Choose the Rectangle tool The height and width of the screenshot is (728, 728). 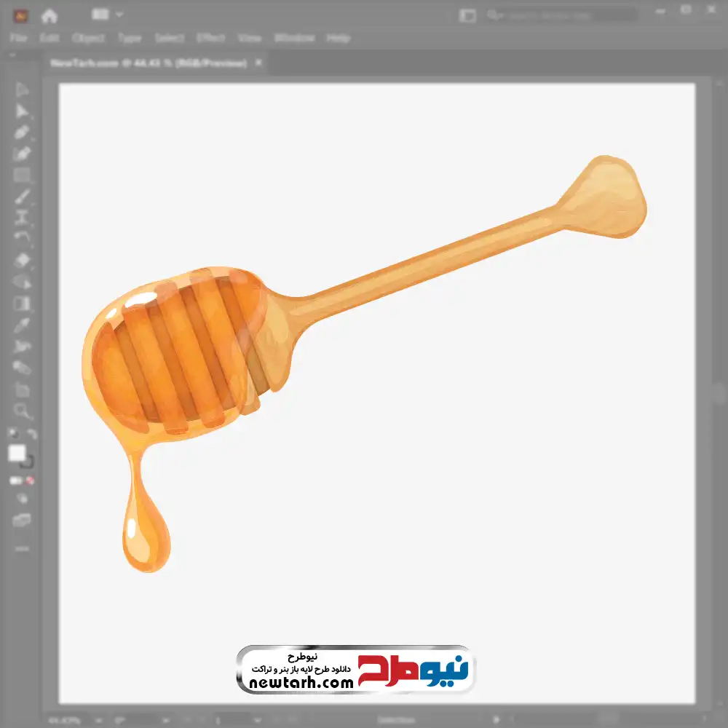22,175
